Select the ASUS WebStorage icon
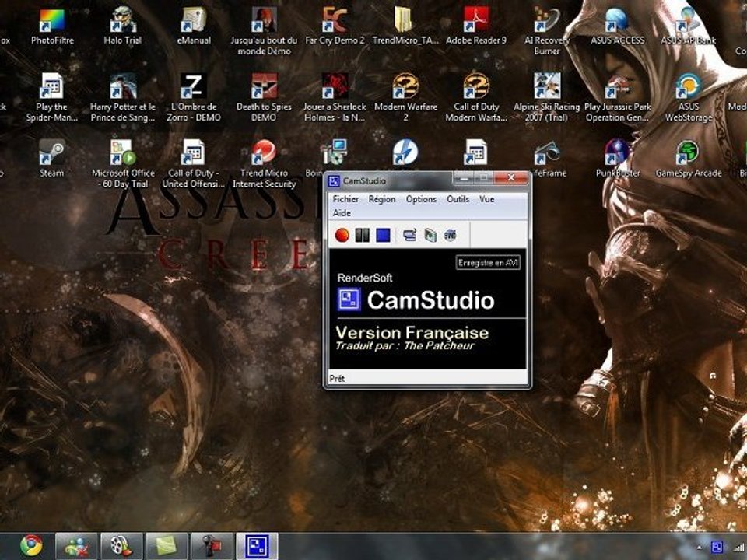The height and width of the screenshot is (560, 747). click(689, 98)
